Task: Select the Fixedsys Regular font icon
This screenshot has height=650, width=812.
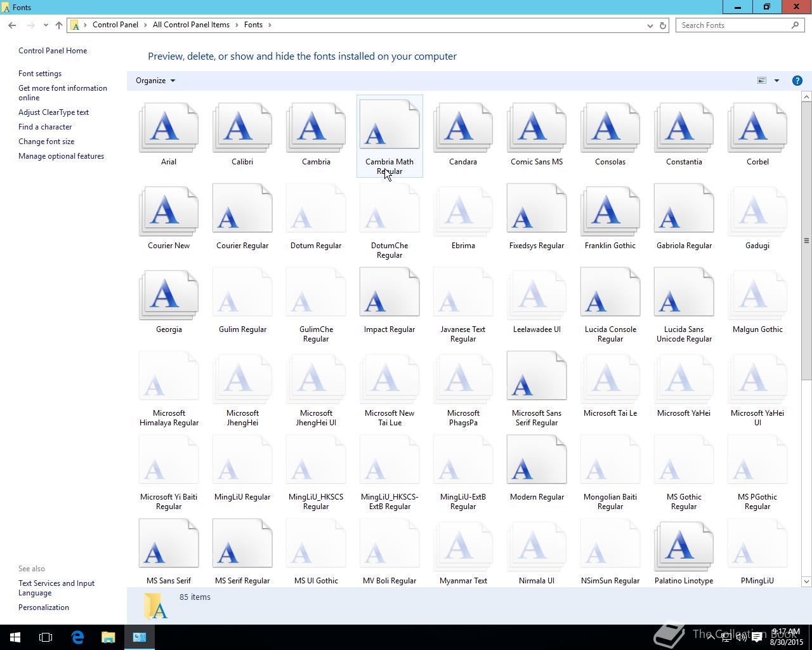Action: coord(537,209)
